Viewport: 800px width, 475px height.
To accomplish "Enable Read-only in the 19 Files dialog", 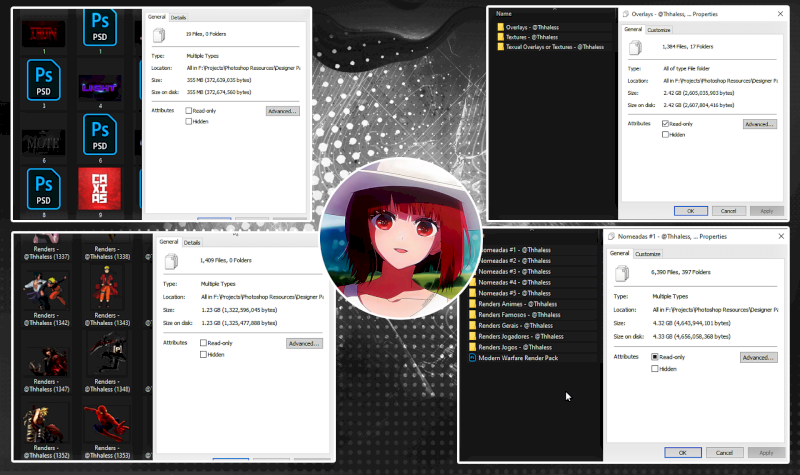I will click(x=189, y=111).
